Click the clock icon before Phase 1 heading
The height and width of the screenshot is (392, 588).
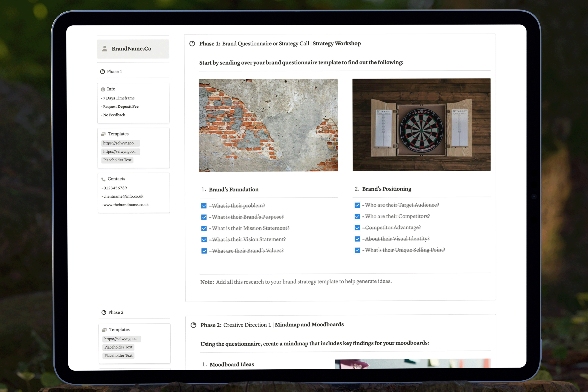[x=192, y=43]
